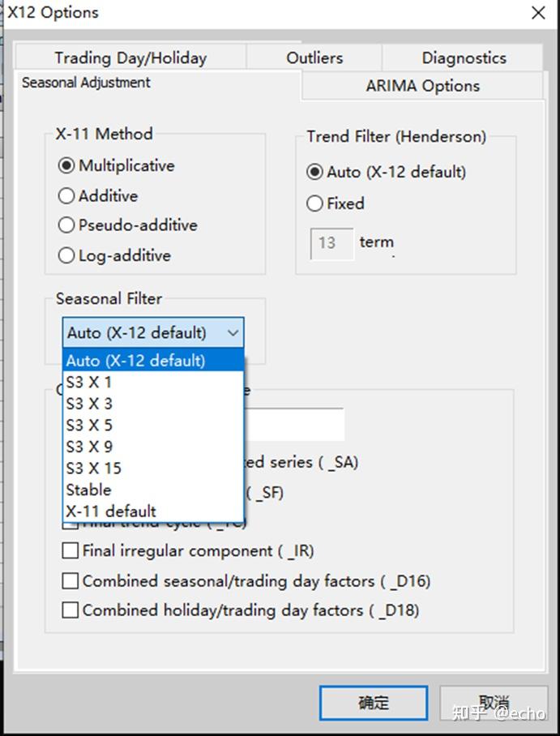This screenshot has width=560, height=736.
Task: Choose Stable seasonal filter option
Action: (x=88, y=490)
